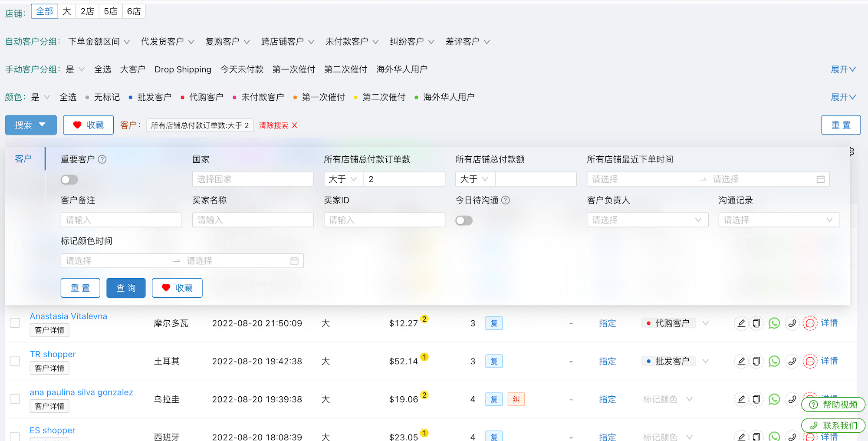Open the Anastasia Vitalevna customer link
Image resolution: width=868 pixels, height=441 pixels.
(68, 316)
